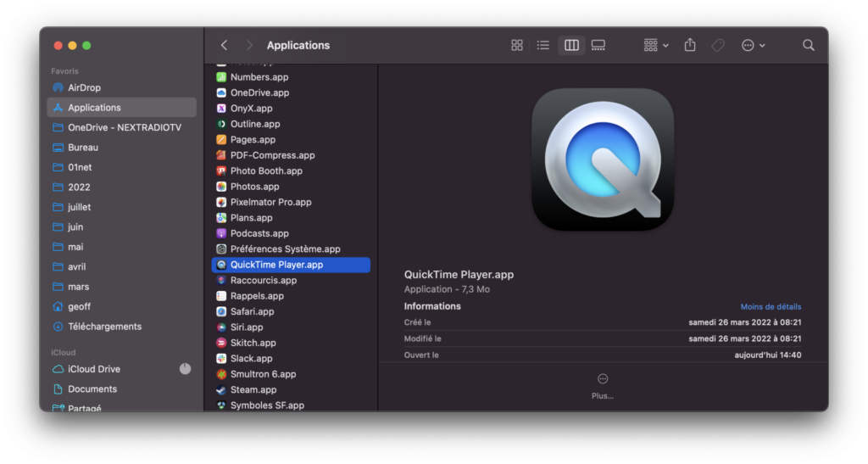Click the iCloud Drive sync progress indicator
The height and width of the screenshot is (464, 868).
click(186, 369)
